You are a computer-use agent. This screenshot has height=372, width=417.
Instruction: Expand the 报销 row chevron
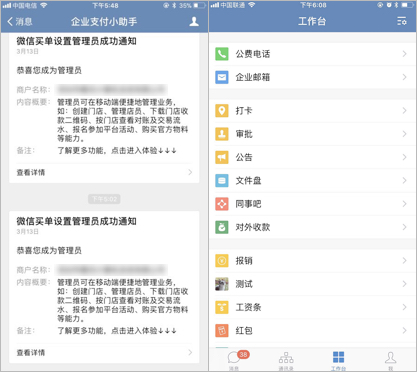pos(404,260)
